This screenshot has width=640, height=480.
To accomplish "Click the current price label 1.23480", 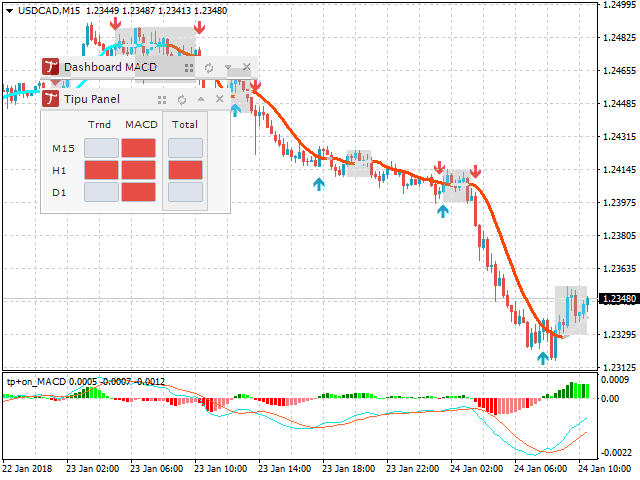I will pos(619,299).
